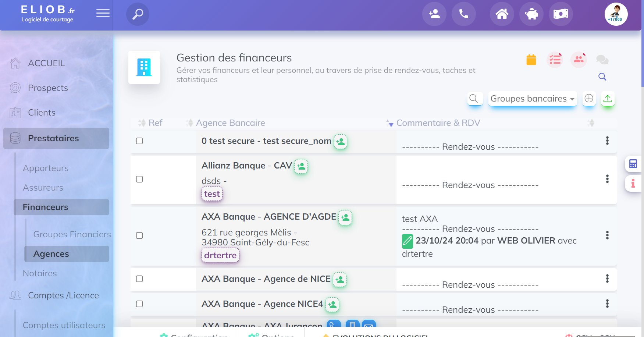Click the phone icon in top bar

(464, 14)
